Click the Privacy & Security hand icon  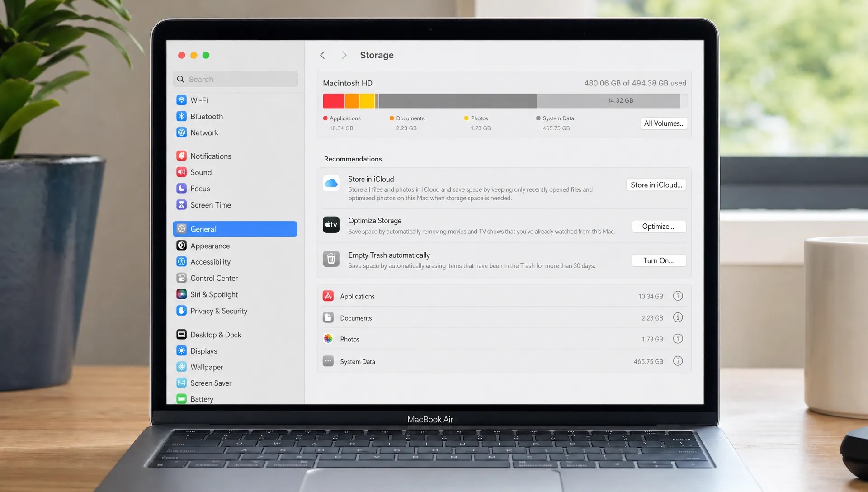click(x=181, y=311)
